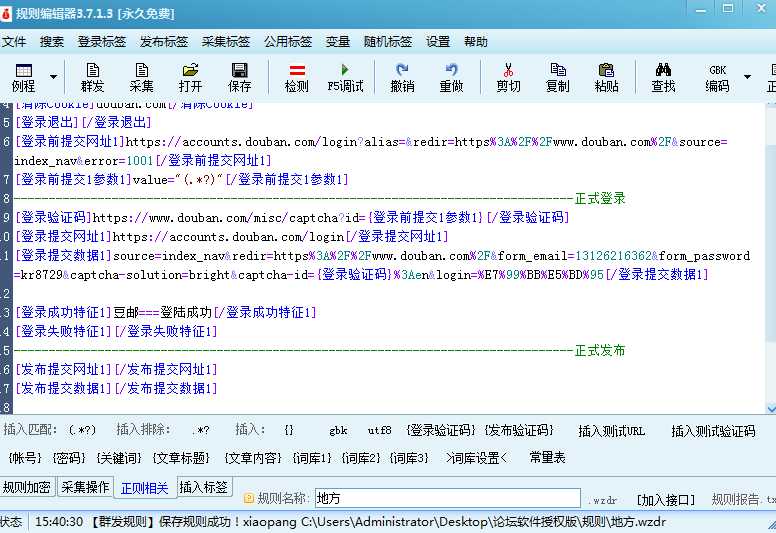Click 插入测试URL
This screenshot has width=776, height=533.
(612, 431)
